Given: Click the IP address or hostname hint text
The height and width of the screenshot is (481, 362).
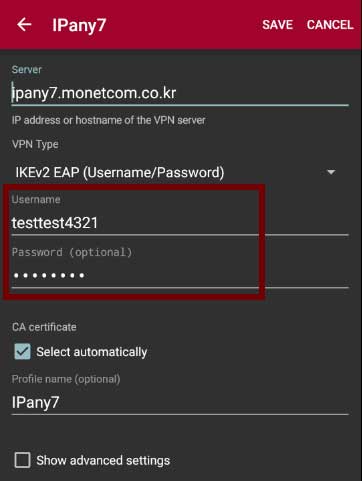Looking at the screenshot, I should [109, 120].
